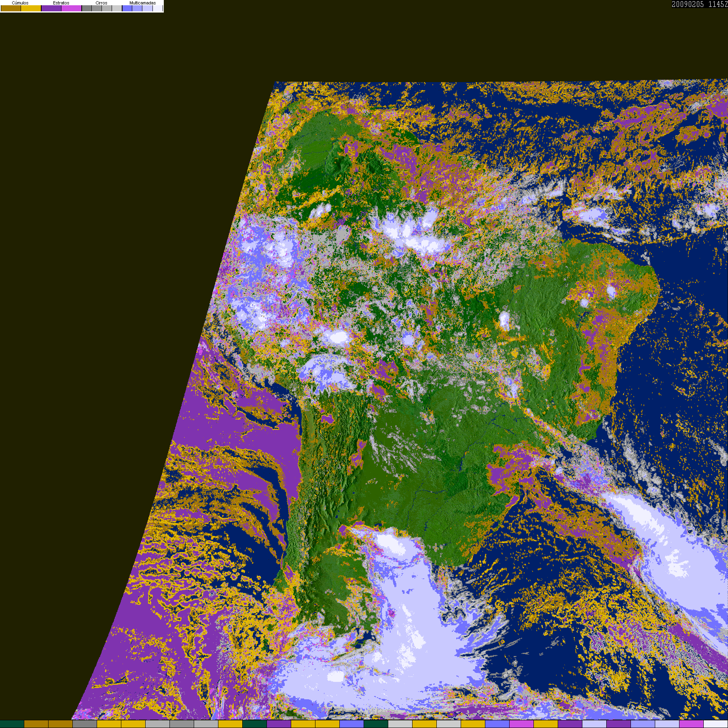Click the dark purple Estratos legend swatch

tap(51, 8)
